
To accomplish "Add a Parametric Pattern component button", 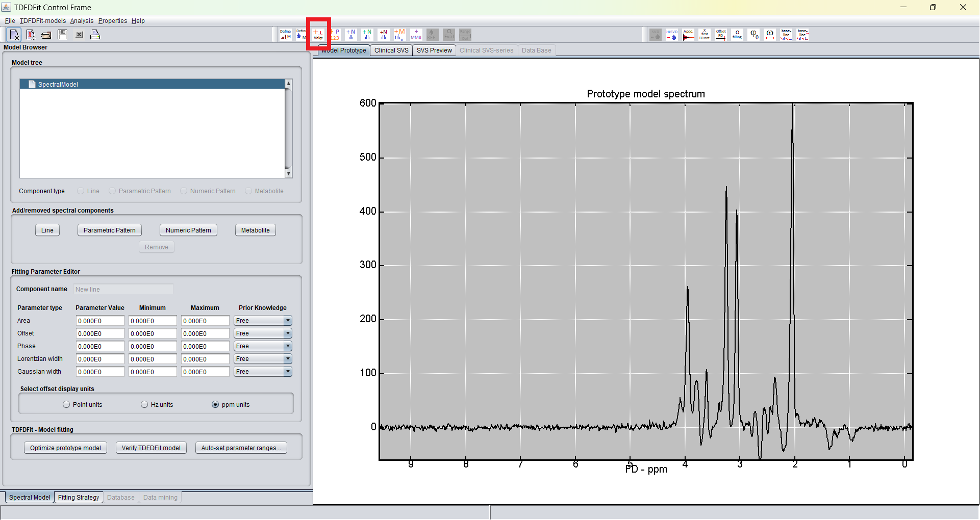I will [x=110, y=230].
